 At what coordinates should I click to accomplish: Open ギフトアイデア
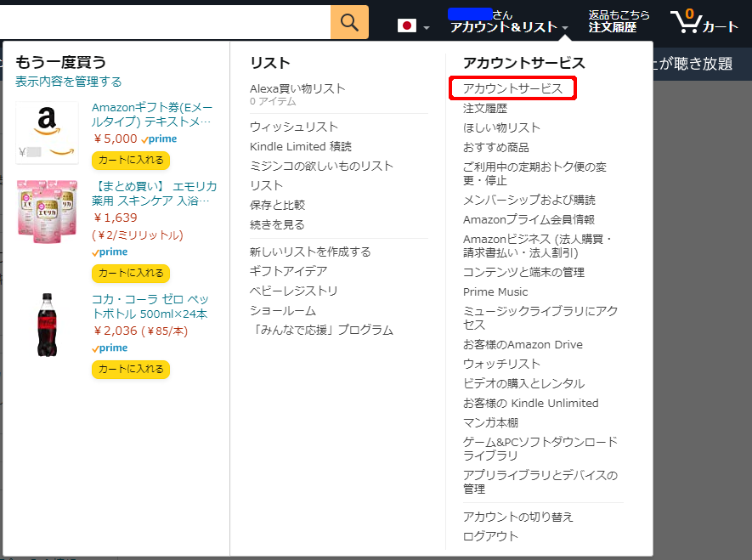[x=288, y=271]
